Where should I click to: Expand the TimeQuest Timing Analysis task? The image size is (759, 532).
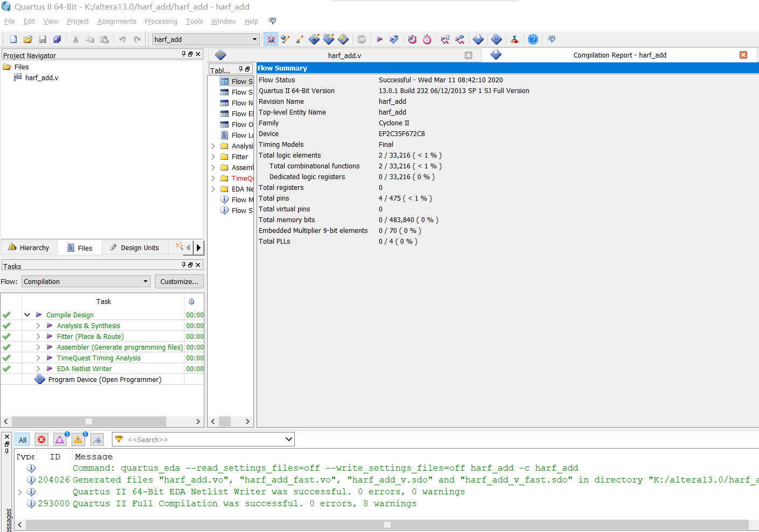38,358
